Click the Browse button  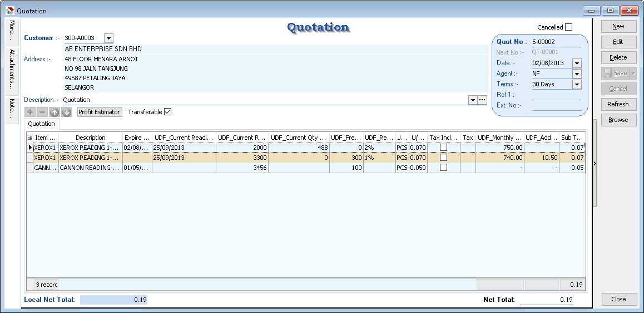pos(618,120)
